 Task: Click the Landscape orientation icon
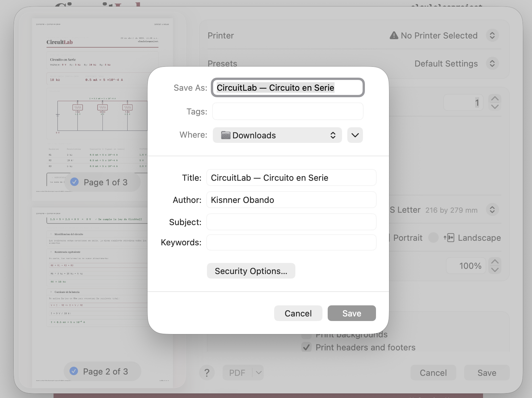click(x=449, y=237)
